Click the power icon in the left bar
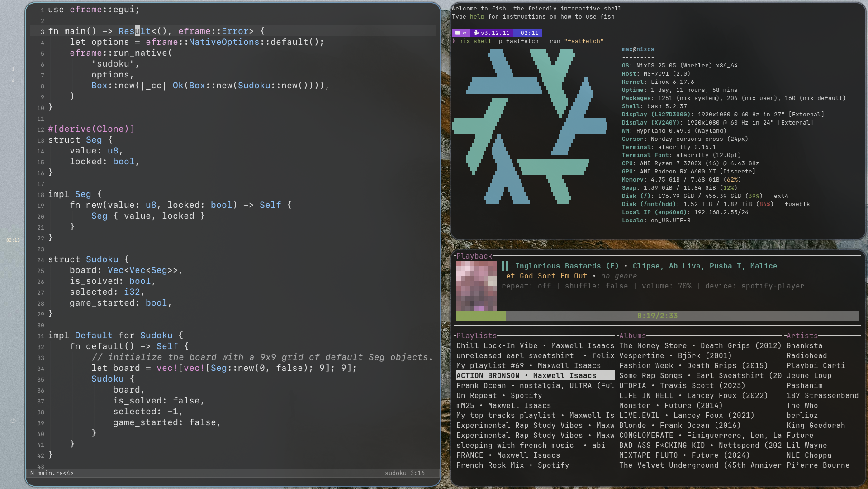Viewport: 868px width, 489px height. tap(13, 421)
